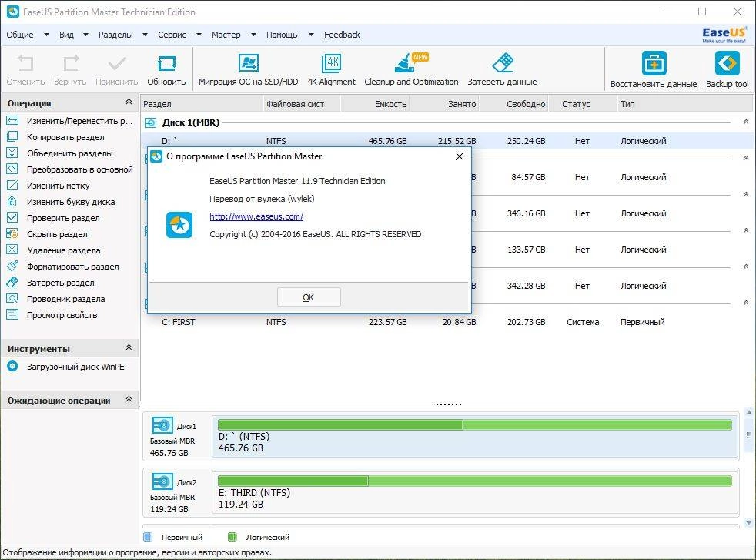Close the О программе dialog

coord(460,156)
